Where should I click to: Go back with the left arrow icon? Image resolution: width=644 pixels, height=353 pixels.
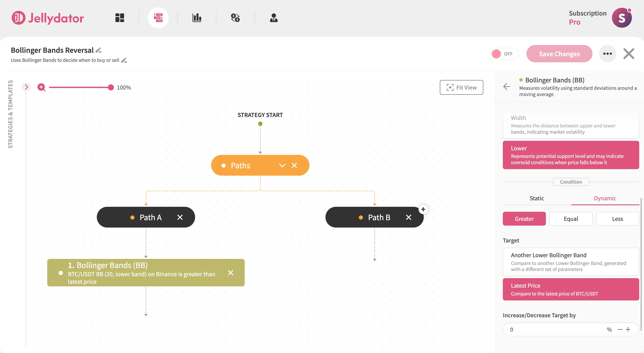506,87
